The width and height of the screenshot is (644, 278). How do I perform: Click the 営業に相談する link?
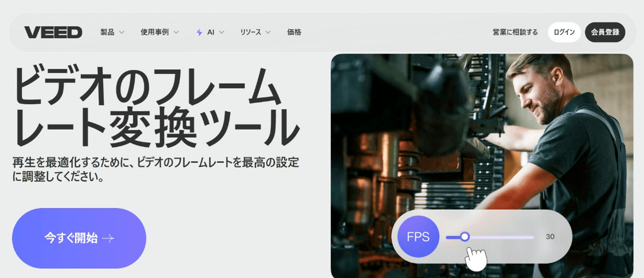[x=515, y=32]
